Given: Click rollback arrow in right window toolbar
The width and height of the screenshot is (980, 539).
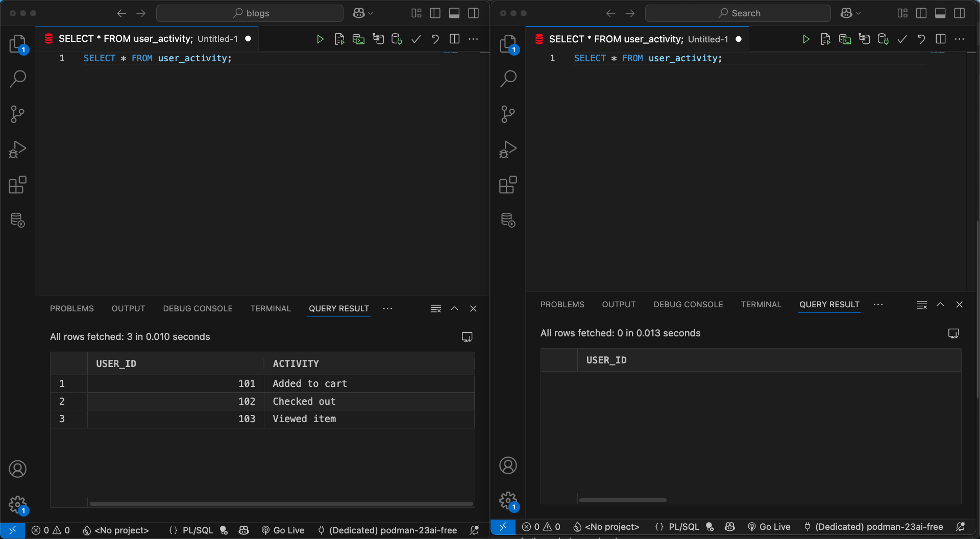Looking at the screenshot, I should (x=921, y=39).
